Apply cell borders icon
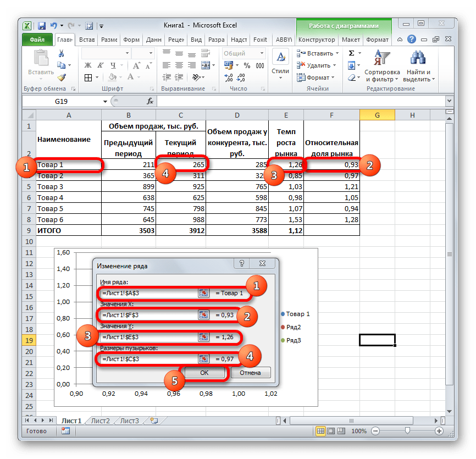This screenshot has height=459, width=476. pos(88,78)
